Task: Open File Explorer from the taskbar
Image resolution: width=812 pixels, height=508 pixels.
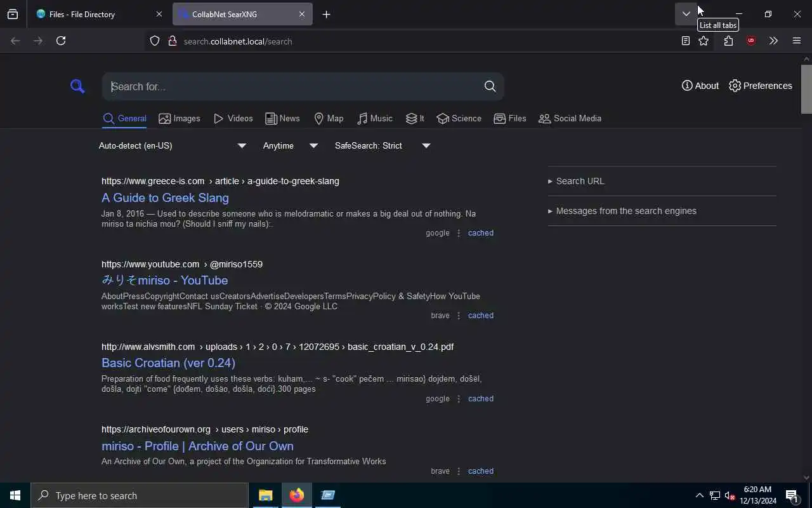Action: (x=265, y=495)
